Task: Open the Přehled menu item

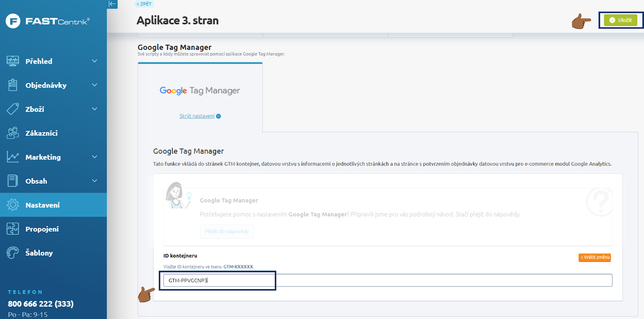Action: pos(53,61)
